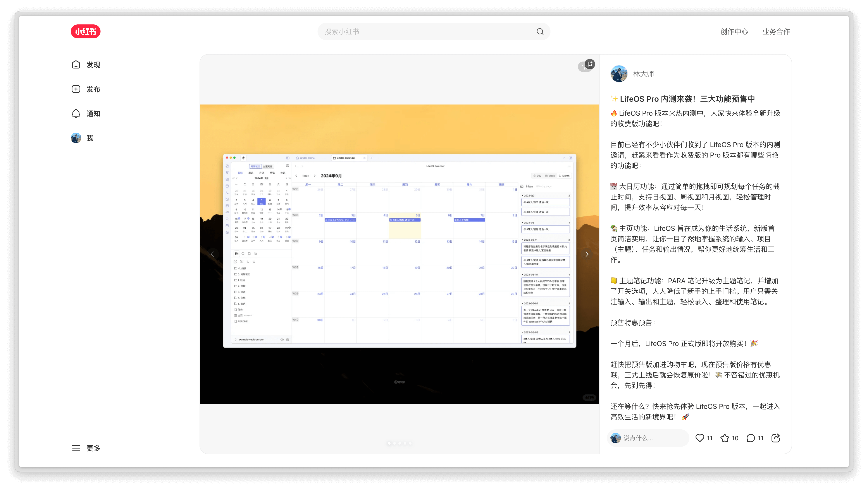Image resolution: width=868 pixels, height=490 pixels.
Task: Favorite the post with star icon
Action: pyautogui.click(x=724, y=438)
